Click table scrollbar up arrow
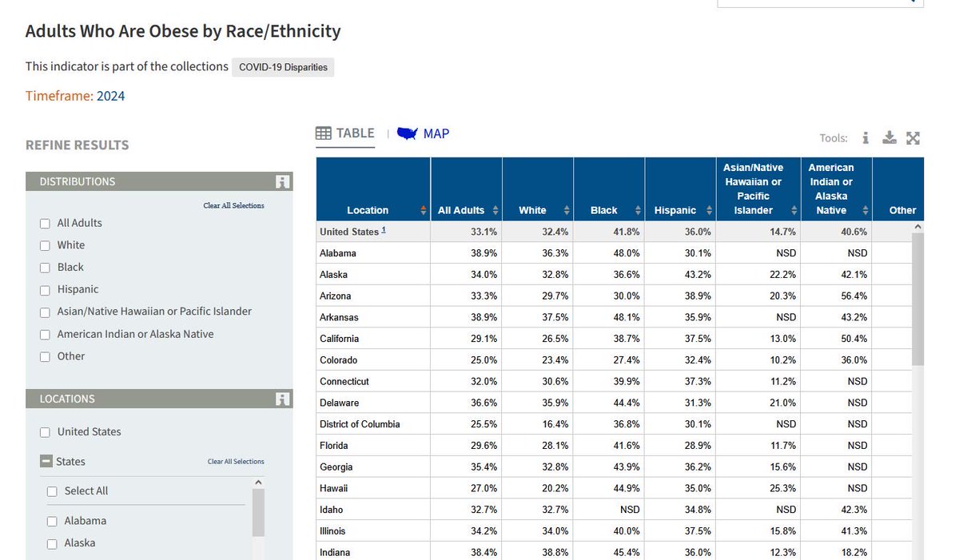Viewport: 959px width, 560px height. click(x=917, y=227)
